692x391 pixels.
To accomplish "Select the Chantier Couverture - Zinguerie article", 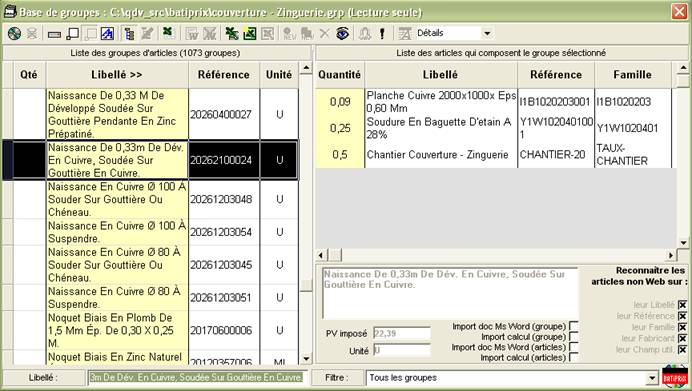I will coord(493,155).
